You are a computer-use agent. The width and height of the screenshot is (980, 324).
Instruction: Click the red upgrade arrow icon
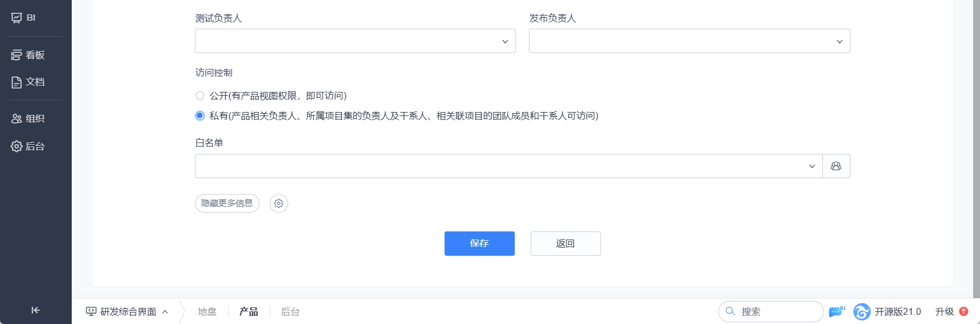point(964,311)
